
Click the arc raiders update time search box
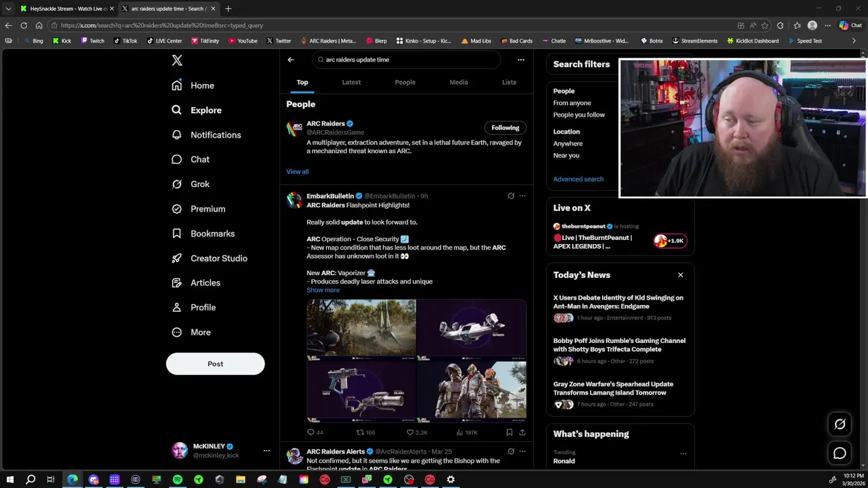406,60
